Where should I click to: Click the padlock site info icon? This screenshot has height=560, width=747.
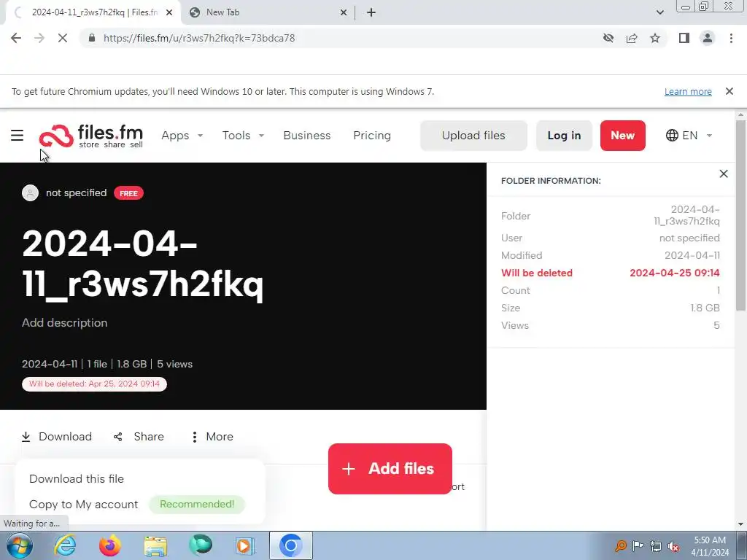coord(92,38)
